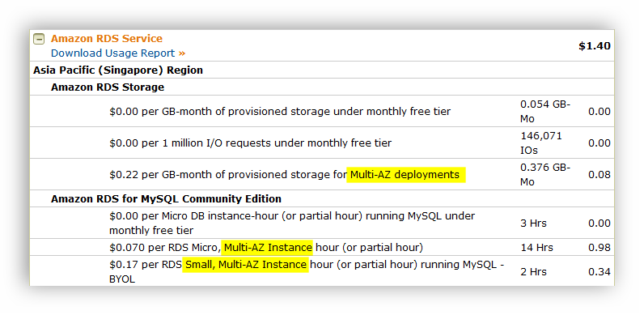
Task: Select the $0.070 per RDS Micro row
Action: tap(322, 247)
